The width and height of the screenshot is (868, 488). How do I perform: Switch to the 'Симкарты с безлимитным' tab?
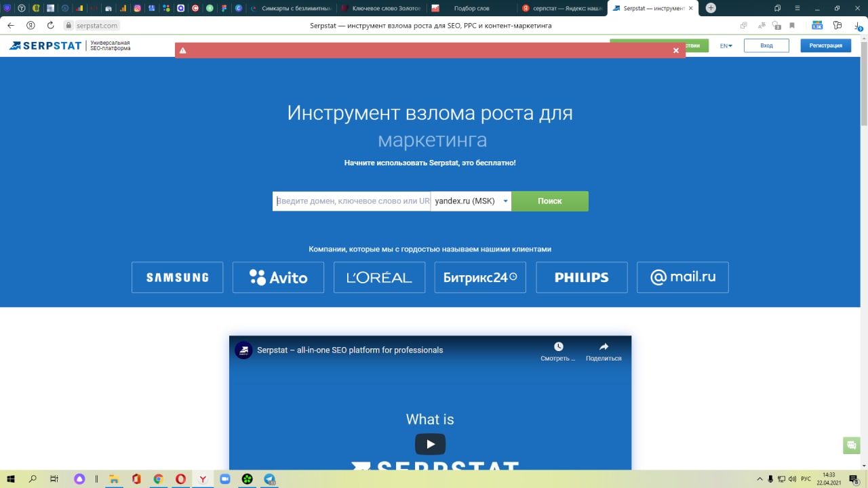point(291,8)
